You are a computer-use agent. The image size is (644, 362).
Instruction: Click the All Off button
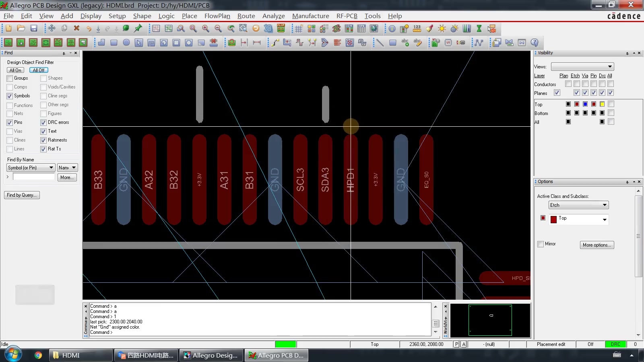39,70
